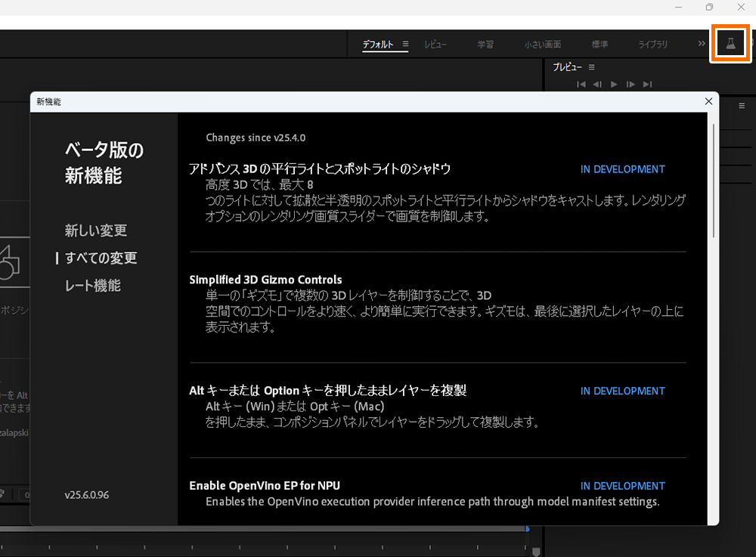
Task: Open the プレビュー panel menu icon
Action: tap(592, 67)
